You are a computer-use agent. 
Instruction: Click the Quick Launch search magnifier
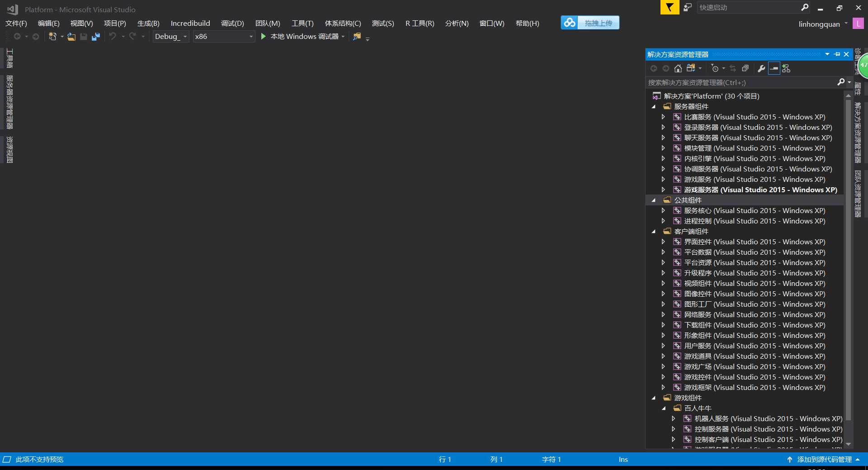(805, 7)
